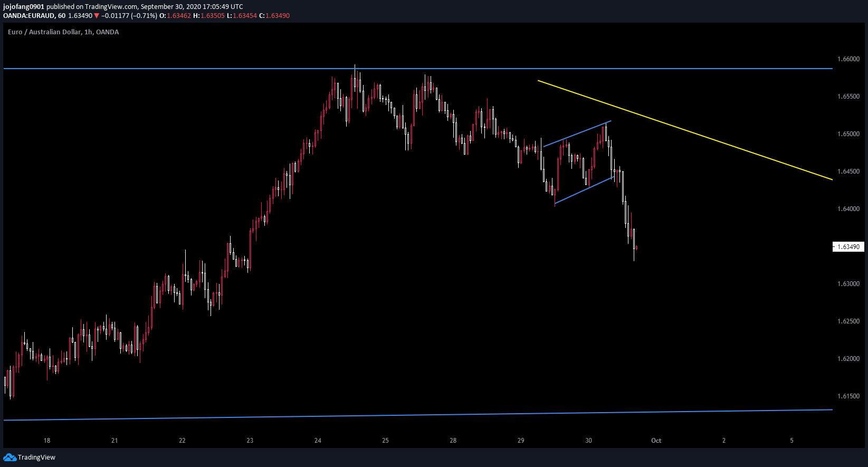This screenshot has width=868, height=467.
Task: Click the change value −0.01177 (−0.71%)
Action: click(129, 16)
